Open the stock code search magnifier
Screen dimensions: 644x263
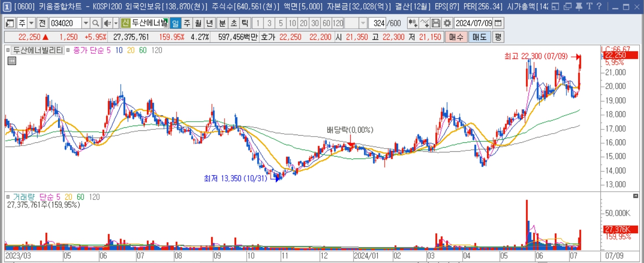pos(95,23)
